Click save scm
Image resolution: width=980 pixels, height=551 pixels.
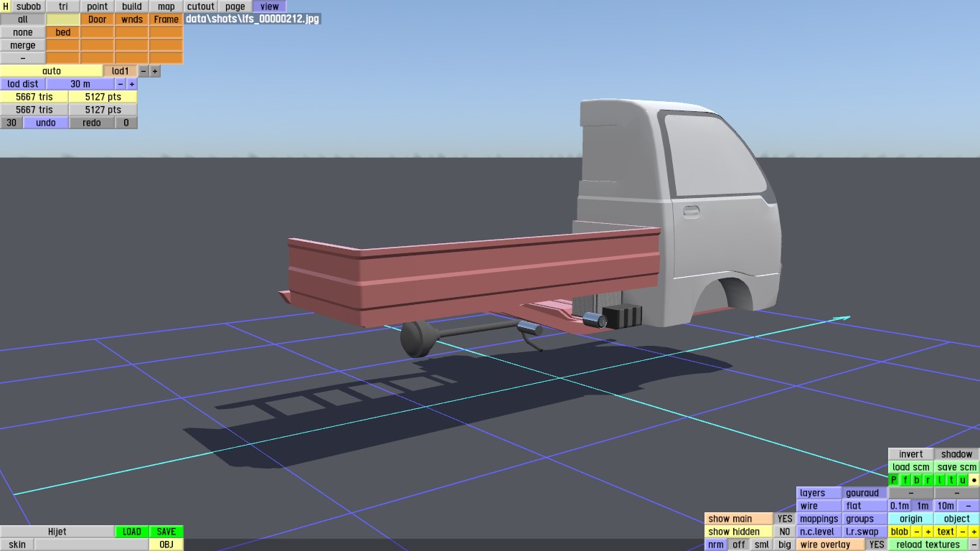[957, 467]
